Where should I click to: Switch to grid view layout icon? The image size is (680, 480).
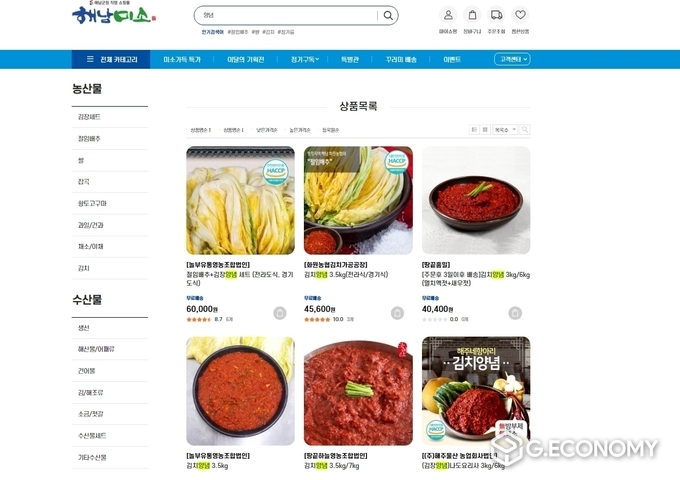(x=485, y=129)
